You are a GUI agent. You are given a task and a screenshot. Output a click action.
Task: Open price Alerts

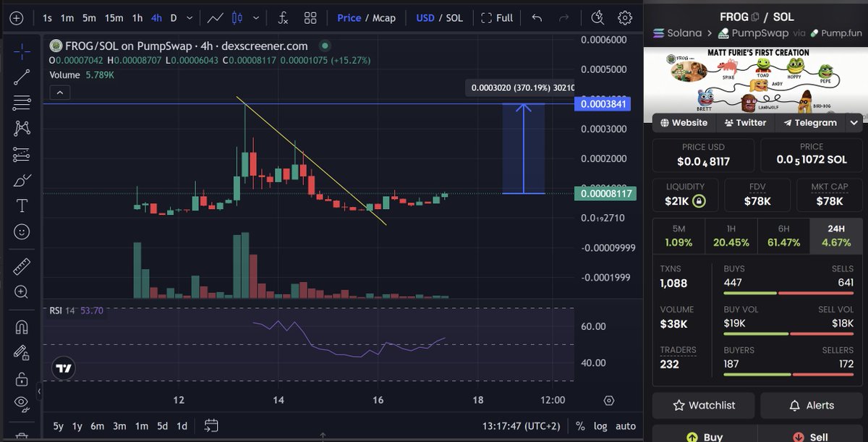pos(812,405)
